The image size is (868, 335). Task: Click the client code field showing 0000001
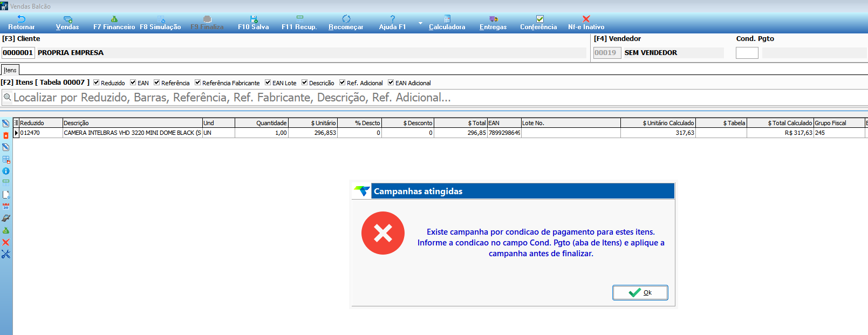[18, 53]
